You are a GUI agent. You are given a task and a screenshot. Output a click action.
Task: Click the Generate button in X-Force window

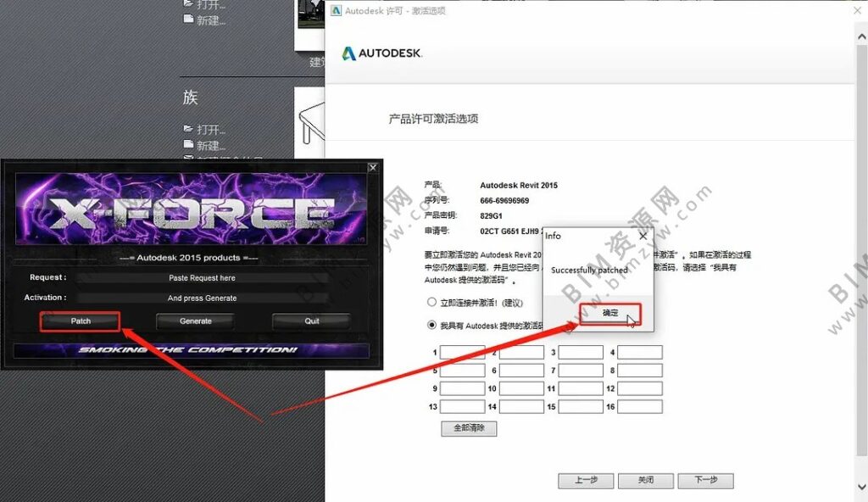coord(196,321)
